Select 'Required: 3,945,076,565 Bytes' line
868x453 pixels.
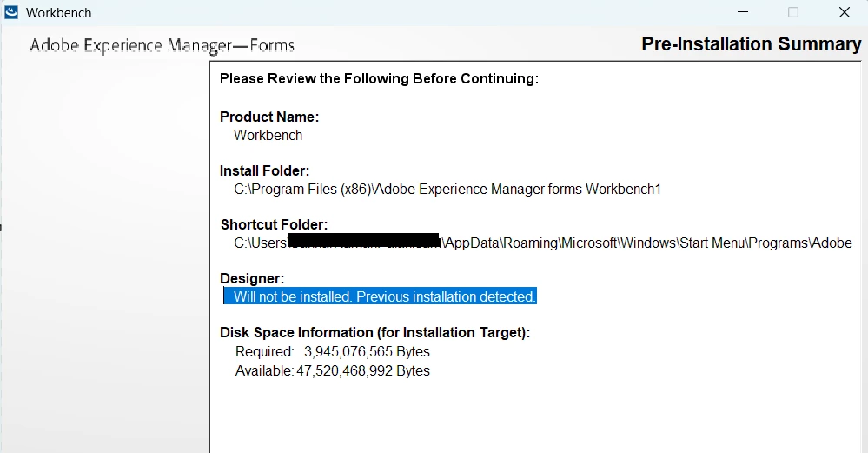click(333, 351)
